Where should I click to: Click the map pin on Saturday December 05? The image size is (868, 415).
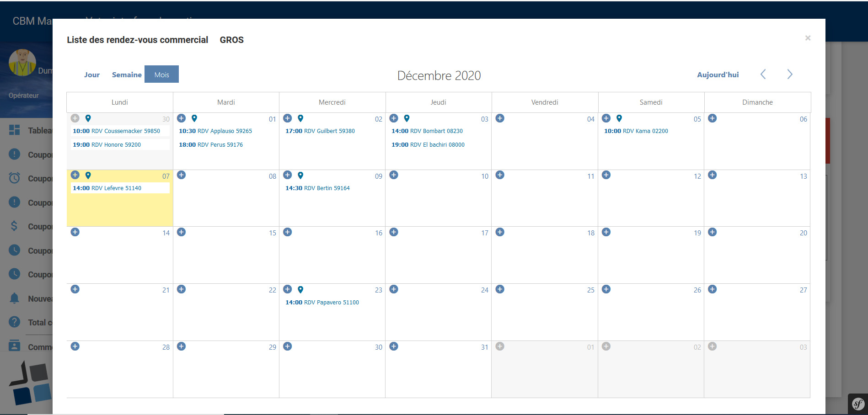[x=619, y=118]
